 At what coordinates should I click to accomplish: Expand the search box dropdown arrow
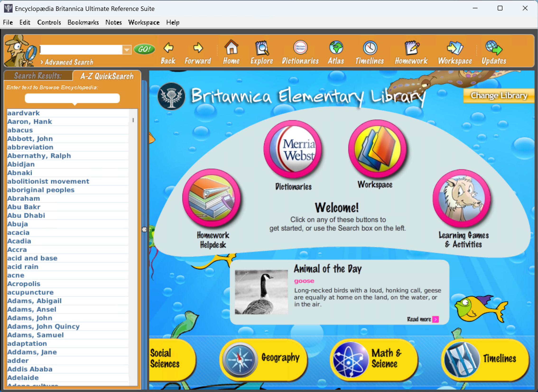click(127, 50)
